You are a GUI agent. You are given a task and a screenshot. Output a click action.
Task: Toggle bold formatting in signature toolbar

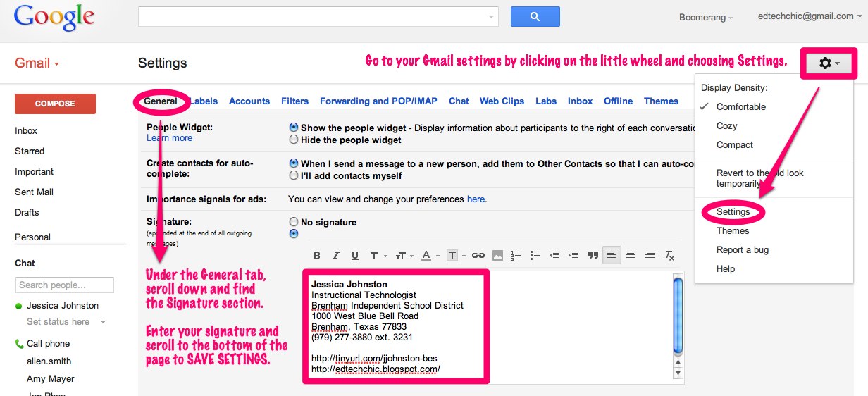[317, 256]
